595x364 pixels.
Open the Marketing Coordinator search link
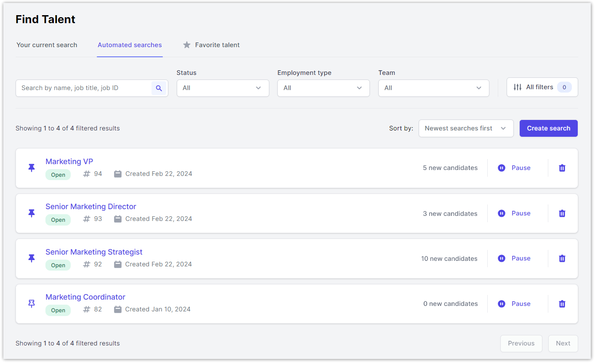[x=85, y=297]
